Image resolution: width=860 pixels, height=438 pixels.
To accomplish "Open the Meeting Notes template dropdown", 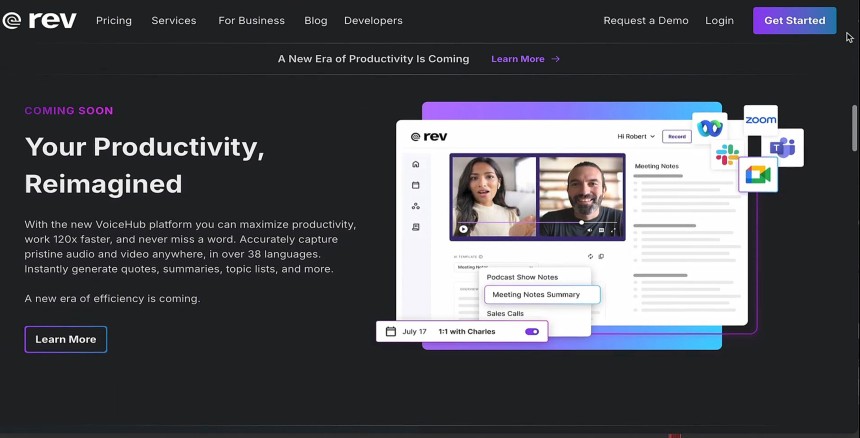I will coord(494,267).
